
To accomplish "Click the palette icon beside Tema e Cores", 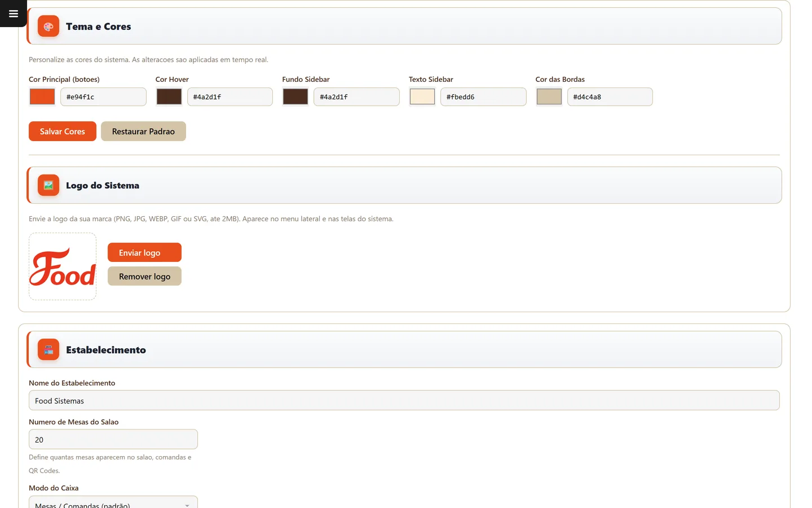I will click(48, 27).
